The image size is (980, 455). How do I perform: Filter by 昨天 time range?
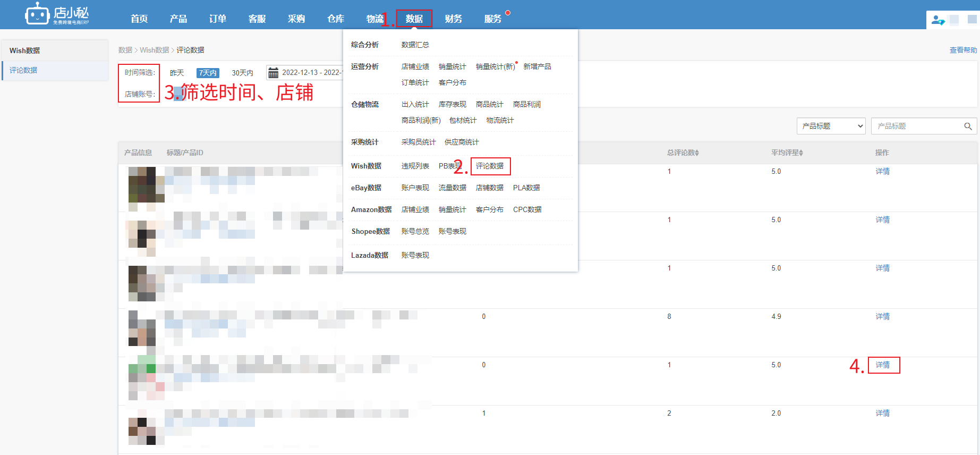tap(177, 73)
